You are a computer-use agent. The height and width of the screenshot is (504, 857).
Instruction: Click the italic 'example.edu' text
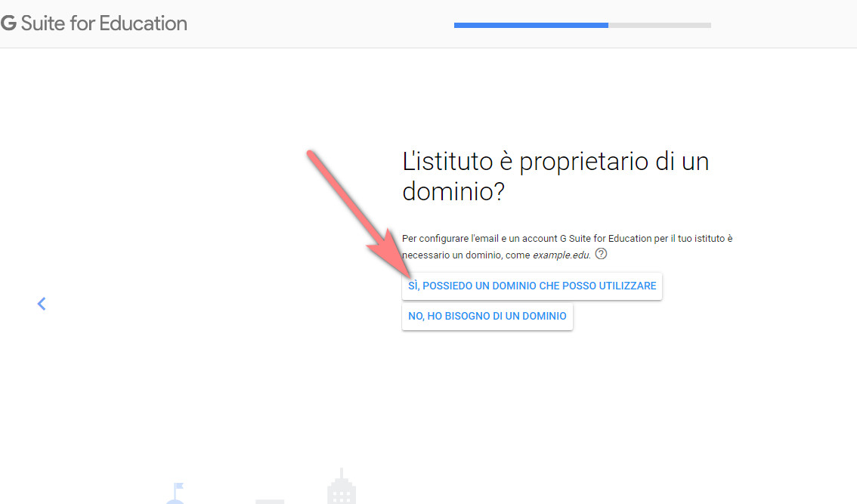(x=562, y=255)
